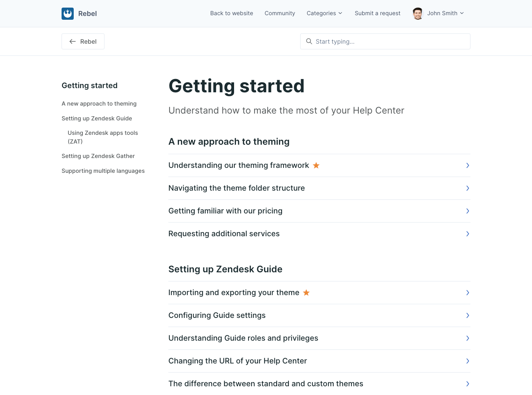Click the star icon next to Importing and exporting your theme
532x395 pixels.
(x=306, y=292)
